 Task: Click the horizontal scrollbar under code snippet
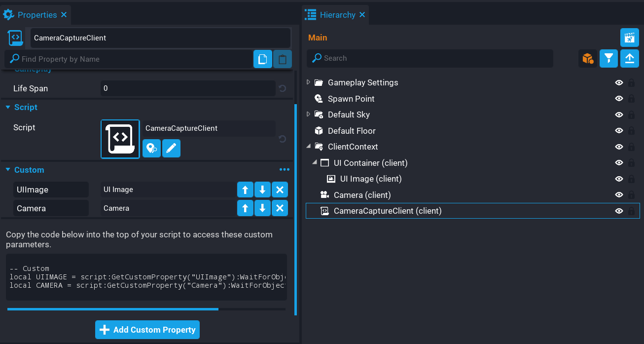(113, 309)
